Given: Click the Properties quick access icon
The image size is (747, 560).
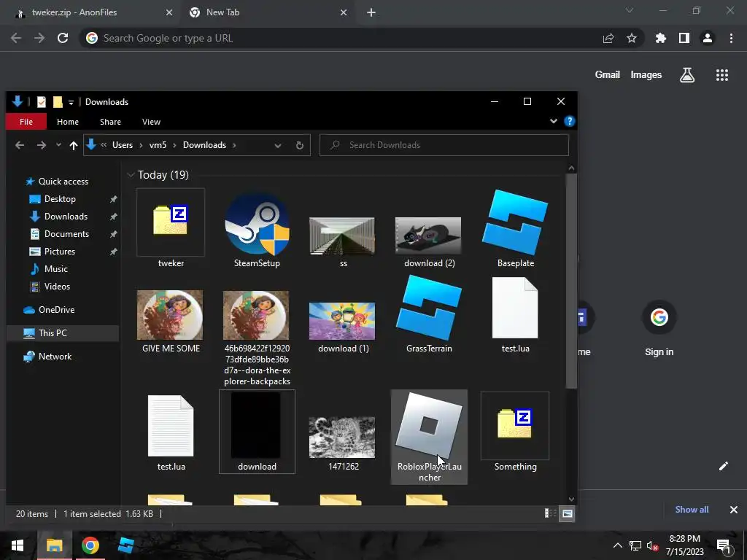Looking at the screenshot, I should 42,102.
